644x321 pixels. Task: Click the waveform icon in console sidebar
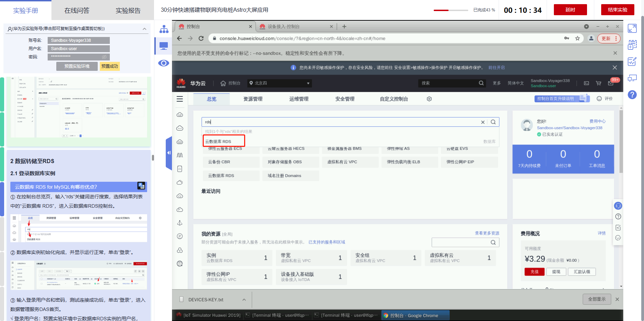tap(180, 155)
